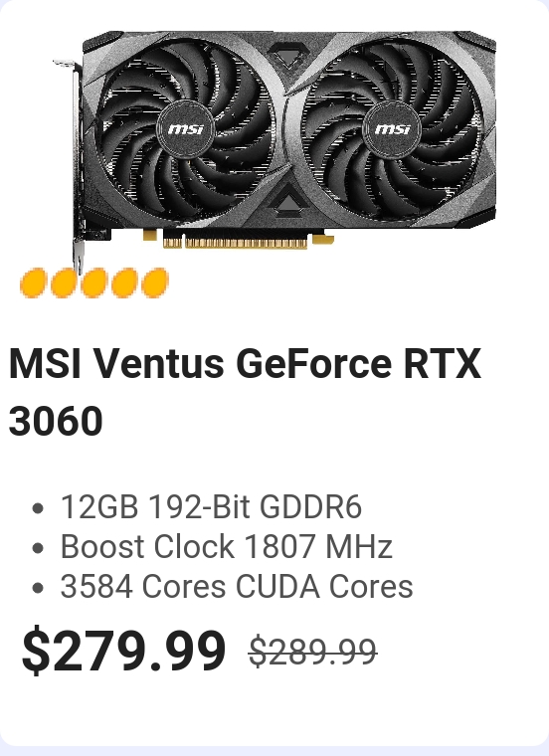Select the 3584 Cores CUDA Cores spec
549x756 pixels.
coord(236,587)
